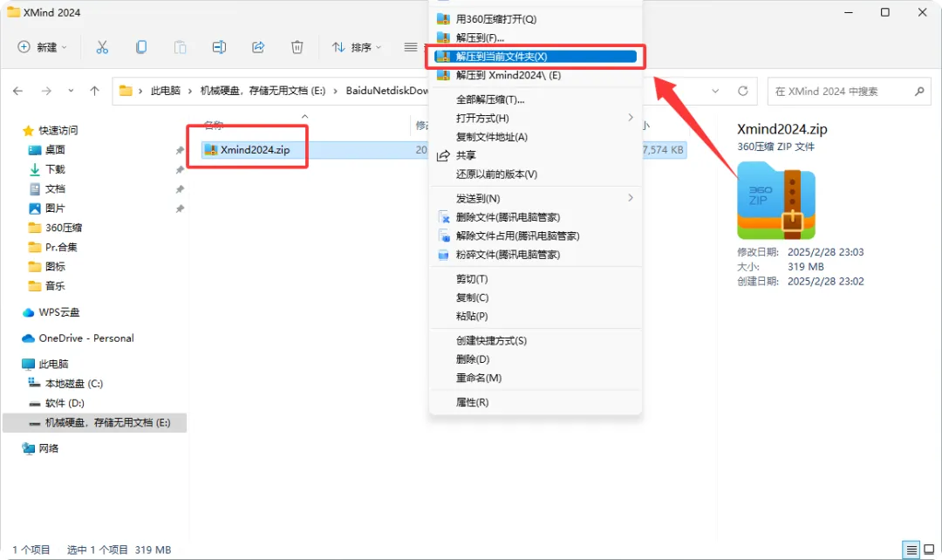The image size is (942, 560).
Task: Click the Cut scissors icon in toolbar
Action: click(x=102, y=47)
